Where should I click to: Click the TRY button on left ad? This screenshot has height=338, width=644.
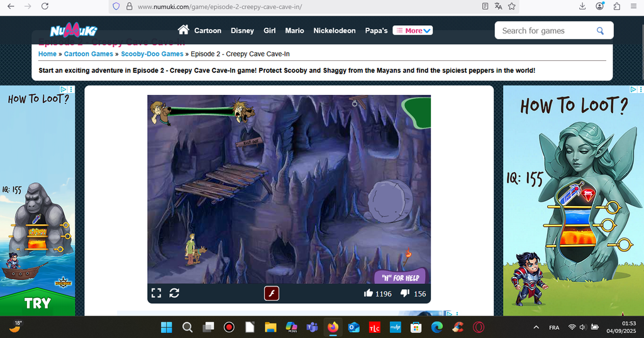pyautogui.click(x=37, y=303)
